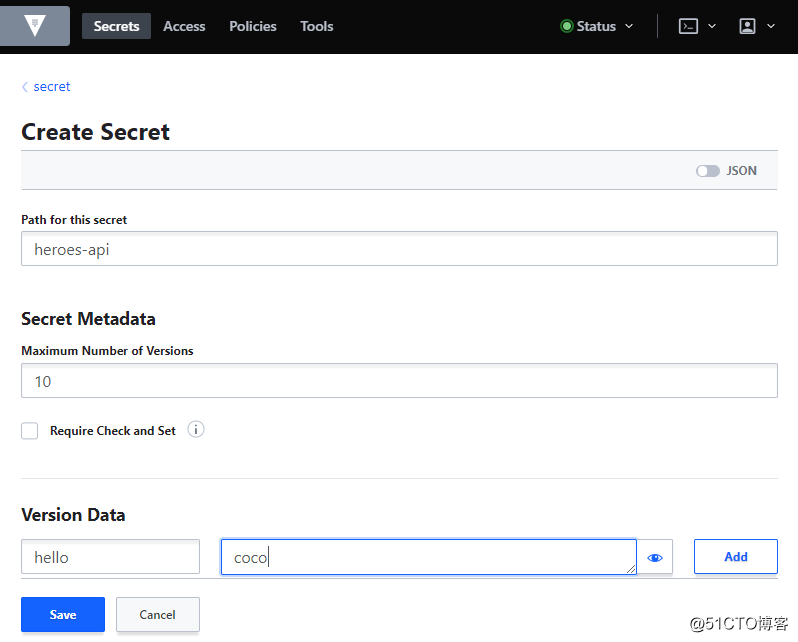Enable the Require Check and Set checkbox

(x=30, y=430)
